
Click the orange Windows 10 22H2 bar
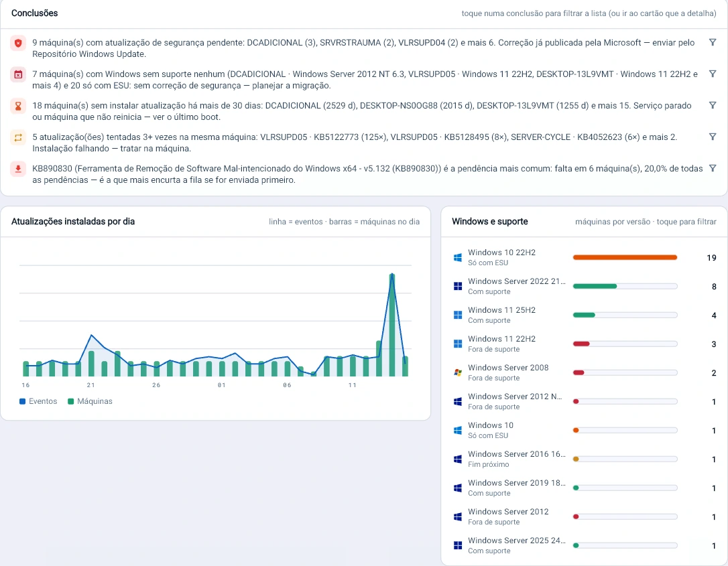click(625, 257)
